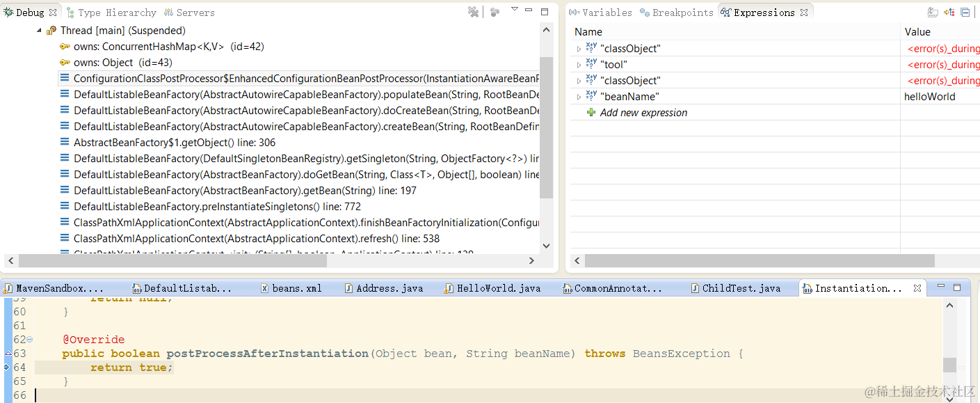Image resolution: width=980 pixels, height=403 pixels.
Task: Click the scroll up arrow in Debug view
Action: [x=546, y=29]
